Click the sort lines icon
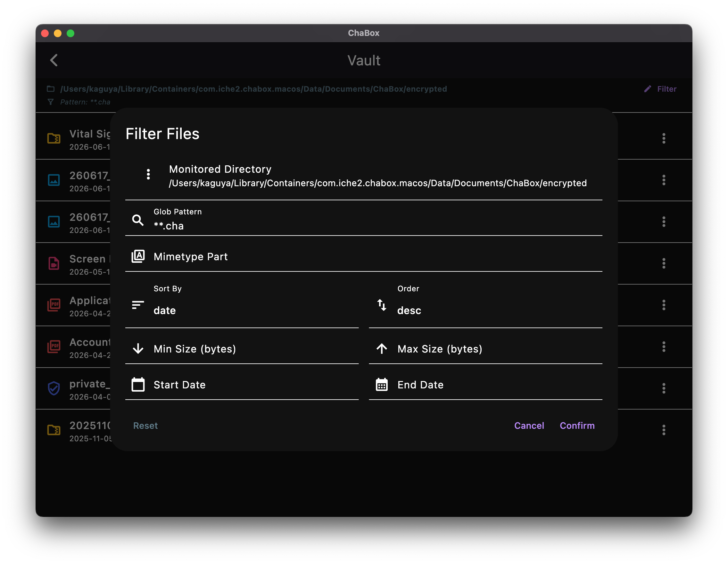The width and height of the screenshot is (728, 564). pos(138,305)
